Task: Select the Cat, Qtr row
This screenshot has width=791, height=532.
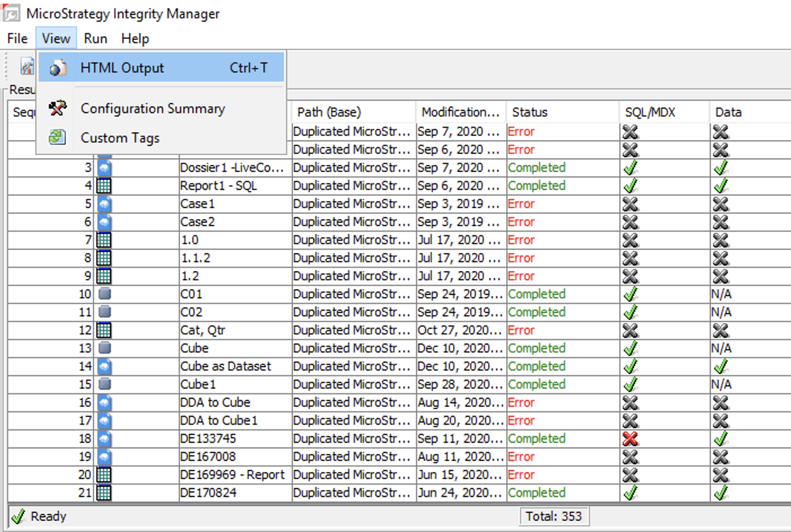Action: tap(202, 330)
